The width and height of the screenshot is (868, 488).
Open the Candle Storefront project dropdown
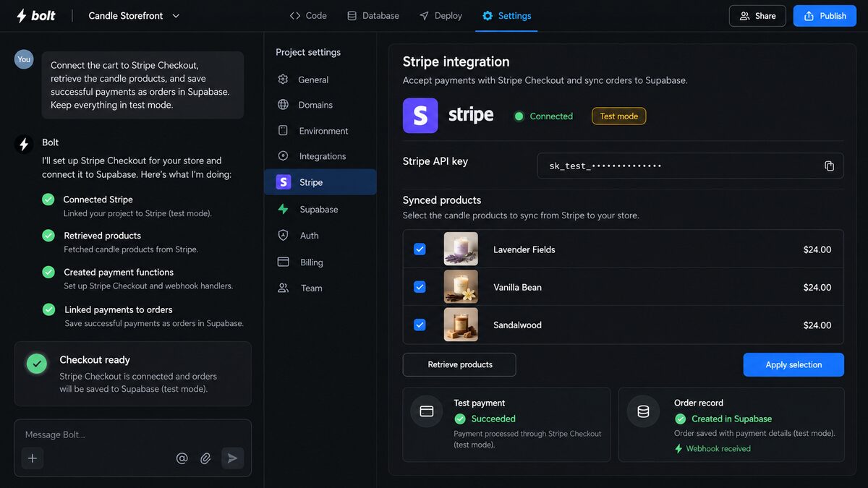point(134,16)
